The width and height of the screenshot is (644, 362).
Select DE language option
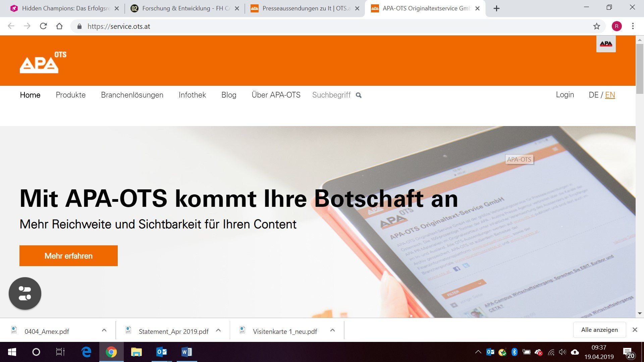593,95
